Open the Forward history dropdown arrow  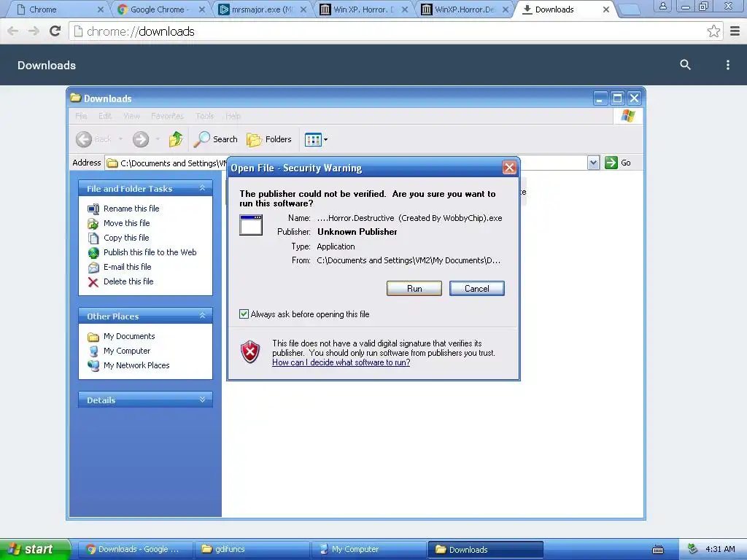click(x=158, y=139)
